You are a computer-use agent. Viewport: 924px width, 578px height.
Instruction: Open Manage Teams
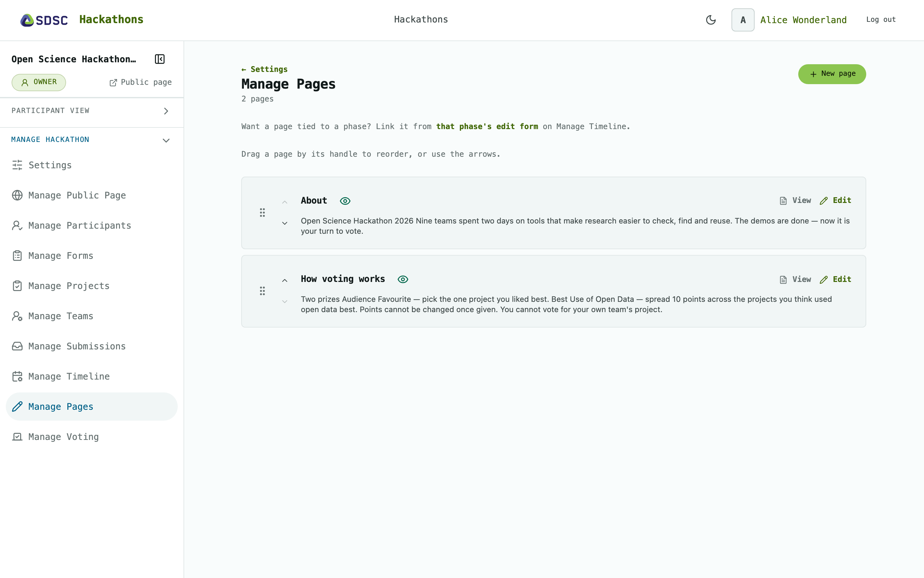tap(92, 316)
